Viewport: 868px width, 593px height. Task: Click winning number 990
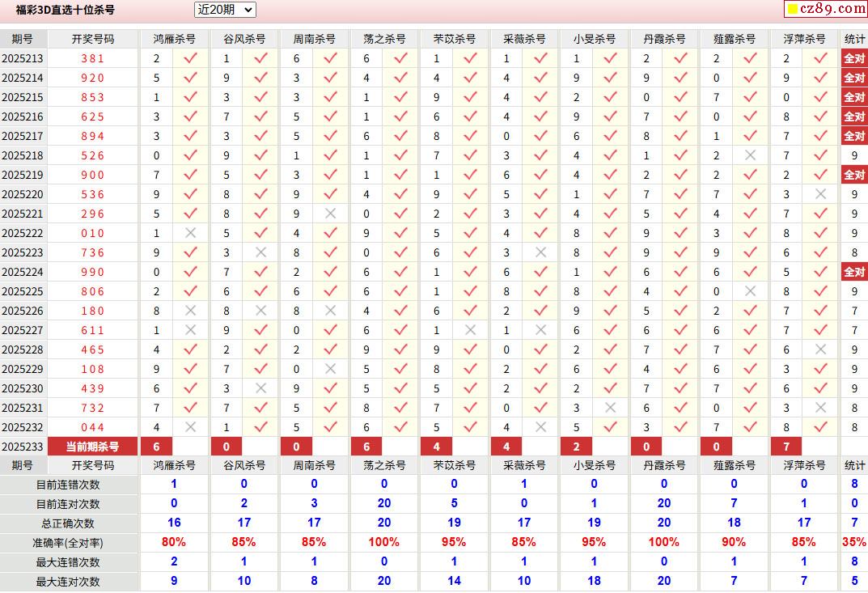pyautogui.click(x=92, y=272)
